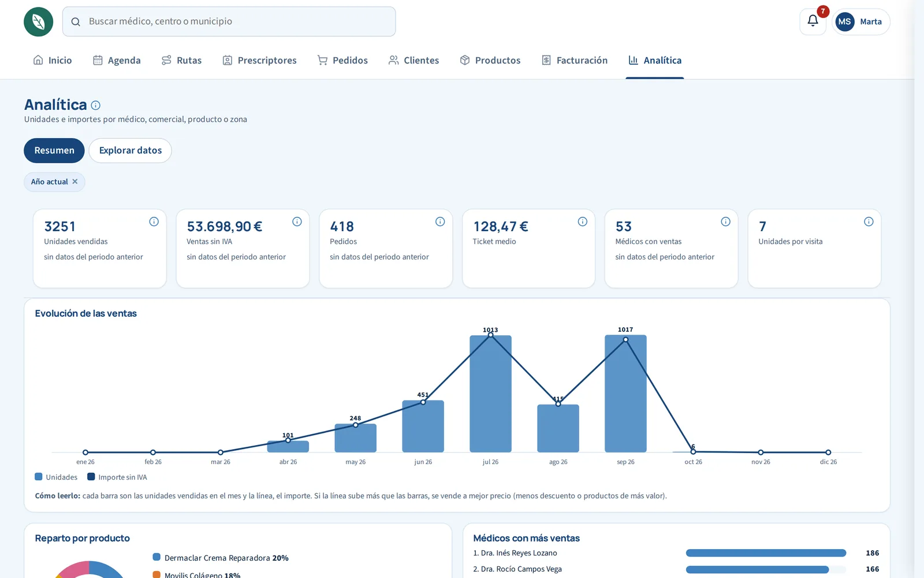The height and width of the screenshot is (578, 924).
Task: Show info for Ventas sin IVA card
Action: [x=297, y=221]
